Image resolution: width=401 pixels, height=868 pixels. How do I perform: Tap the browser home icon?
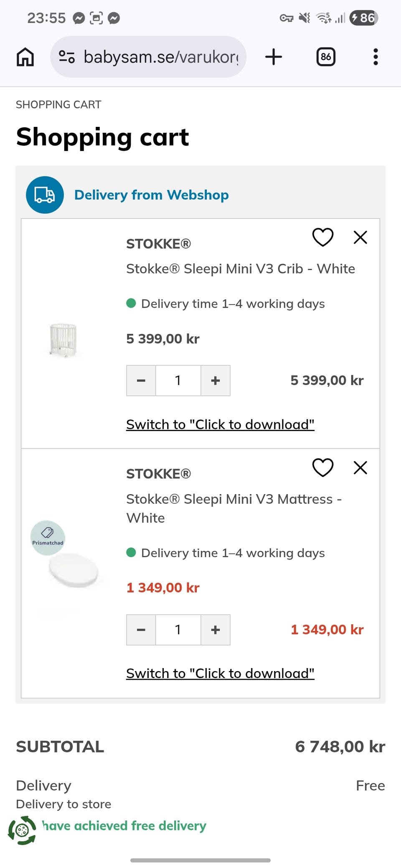point(25,57)
